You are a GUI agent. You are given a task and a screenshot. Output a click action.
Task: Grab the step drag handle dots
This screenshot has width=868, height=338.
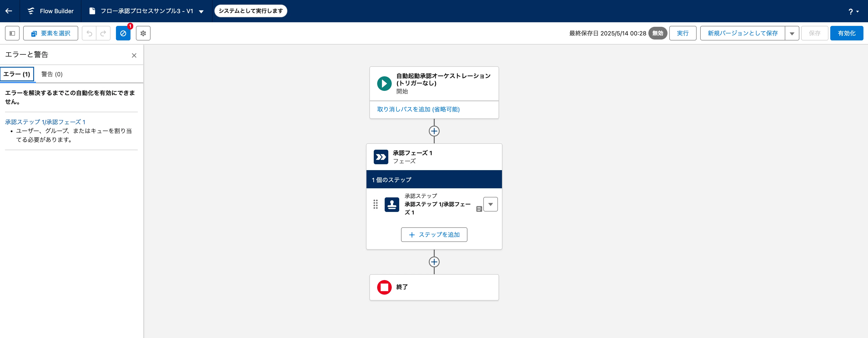tap(375, 204)
